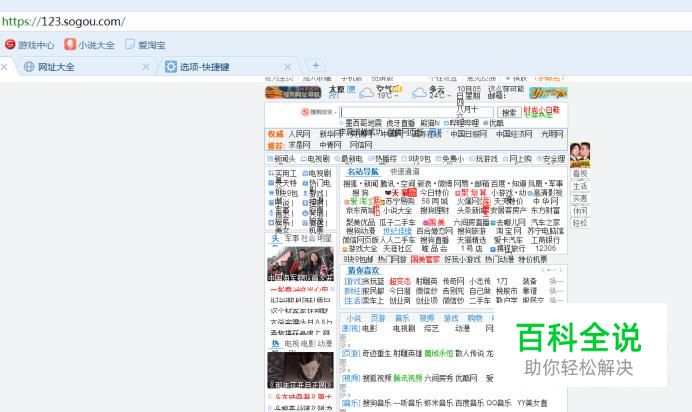
Task: Click the 虎牙直播 hot search link
Action: (400, 123)
